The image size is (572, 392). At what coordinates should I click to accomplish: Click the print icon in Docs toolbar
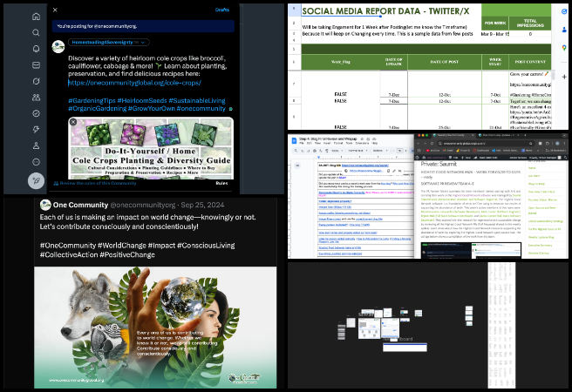tap(315, 151)
